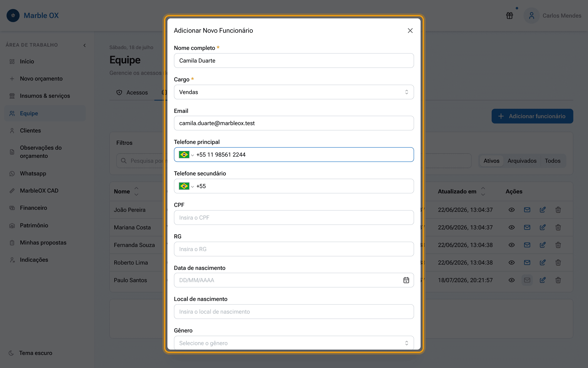This screenshot has height=368, width=588.
Task: Select the Todos filter
Action: point(552,161)
